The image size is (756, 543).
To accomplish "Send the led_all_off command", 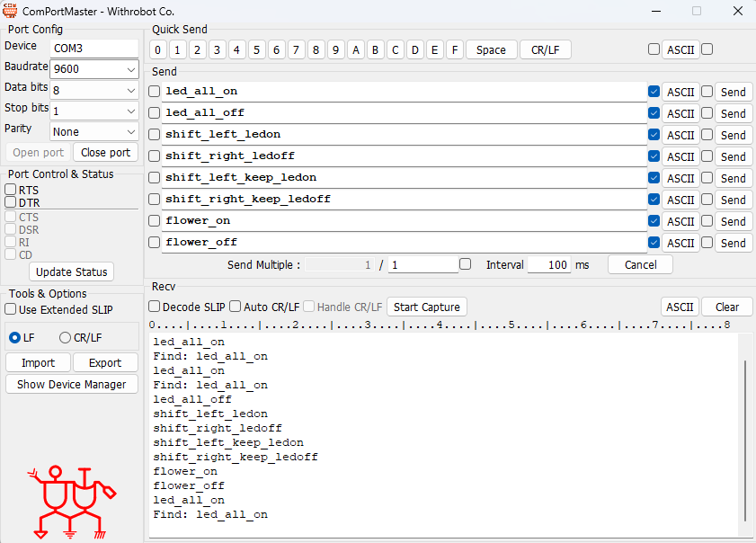I will tap(734, 114).
